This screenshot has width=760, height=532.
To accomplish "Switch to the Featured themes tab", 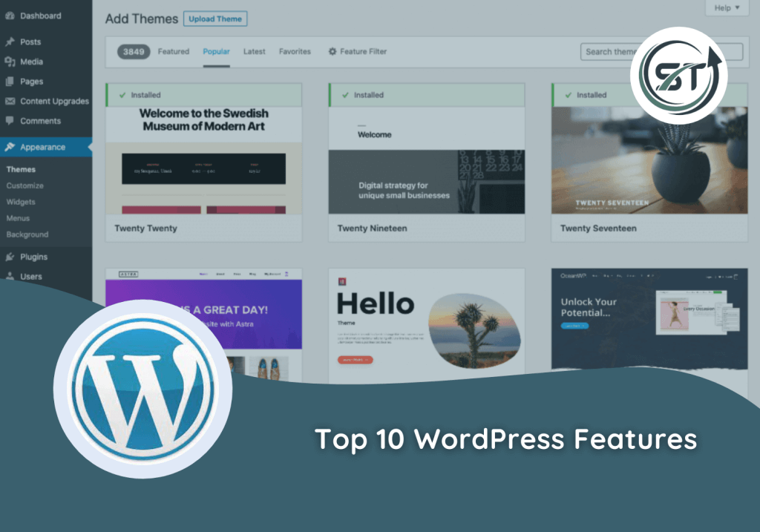I will [x=173, y=52].
